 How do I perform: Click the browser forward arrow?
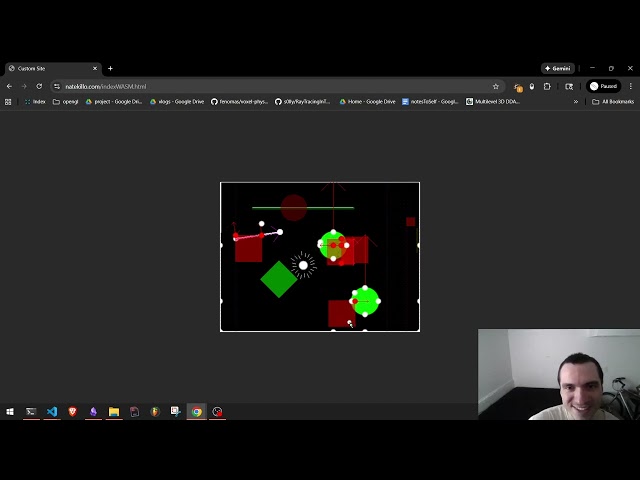(x=24, y=86)
